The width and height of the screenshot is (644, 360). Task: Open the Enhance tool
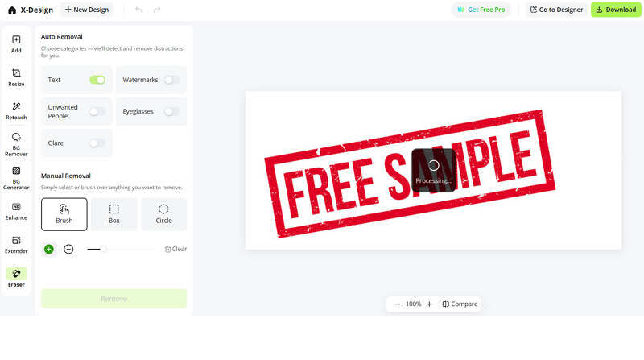16,211
